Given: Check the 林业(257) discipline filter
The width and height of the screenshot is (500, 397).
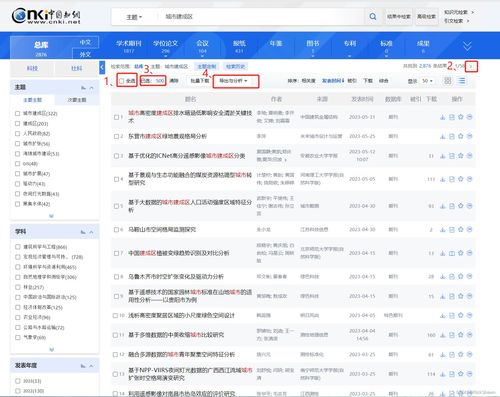Looking at the screenshot, I should [x=18, y=287].
